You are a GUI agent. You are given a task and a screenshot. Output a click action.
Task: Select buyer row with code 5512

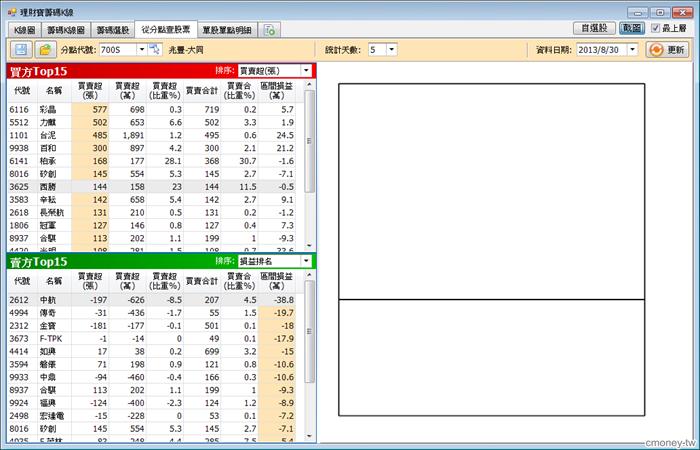click(151, 122)
